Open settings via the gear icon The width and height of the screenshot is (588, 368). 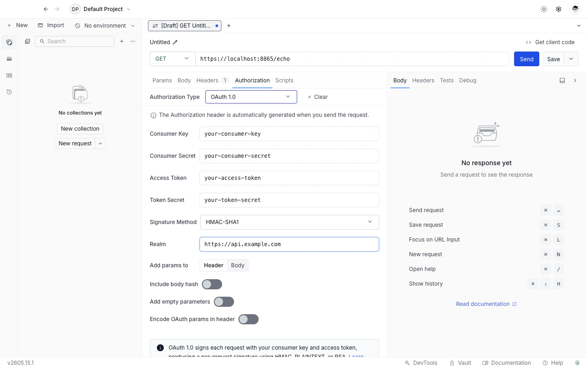point(559,9)
